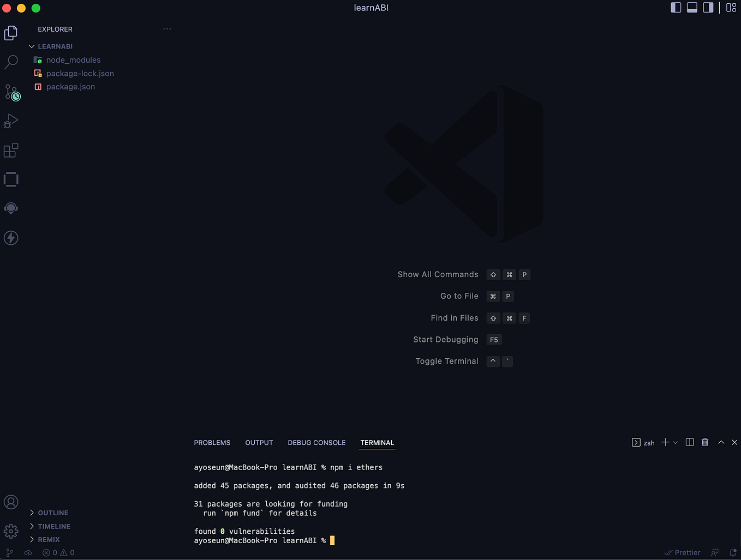
Task: Select the Source Control icon
Action: (x=11, y=92)
